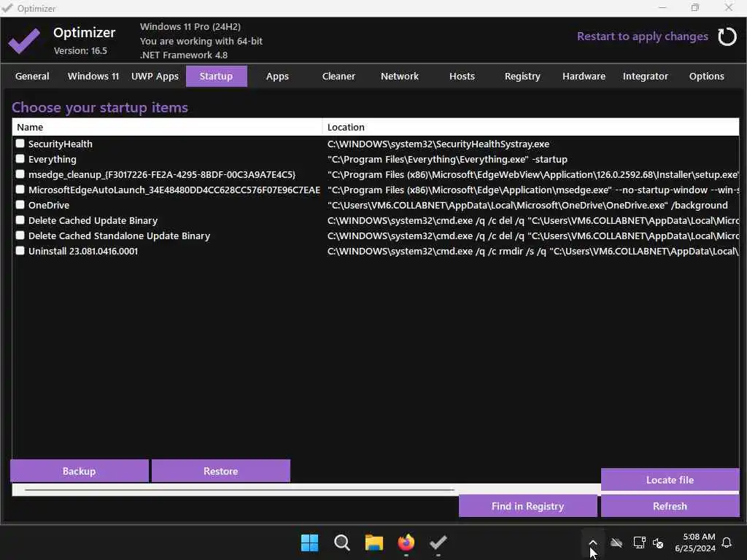Select the SecurityHealthSystray.exe location path
The width and height of the screenshot is (747, 560).
pos(438,144)
